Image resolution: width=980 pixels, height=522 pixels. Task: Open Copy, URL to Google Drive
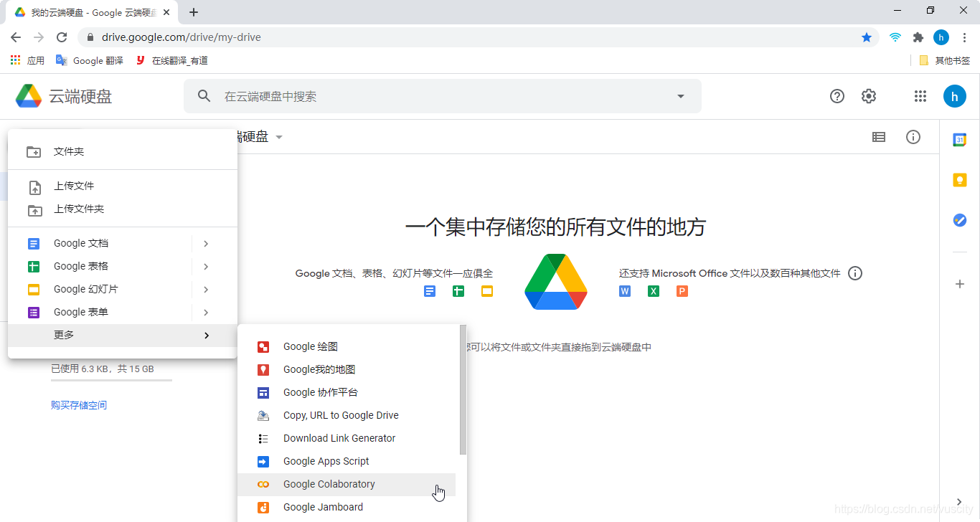(x=347, y=415)
